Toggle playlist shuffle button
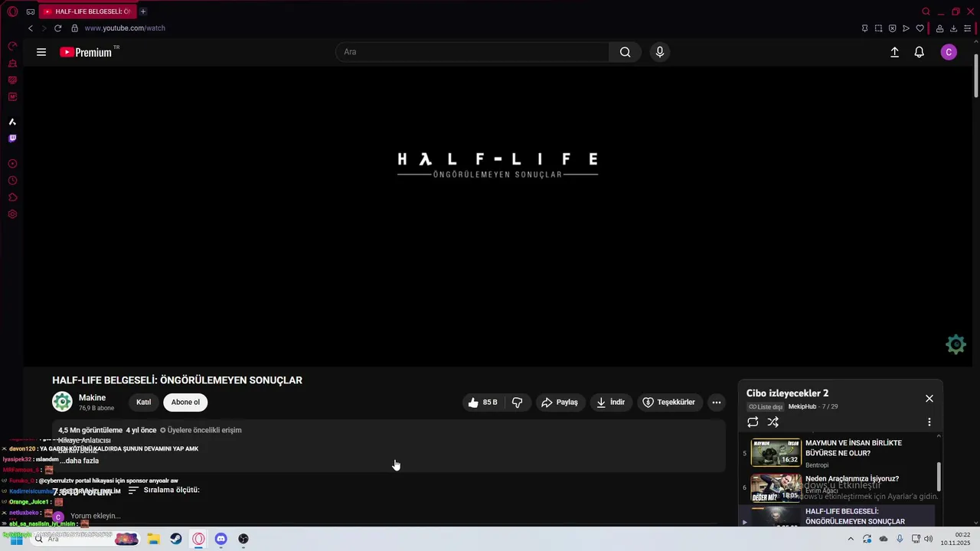The image size is (980, 551). click(773, 422)
